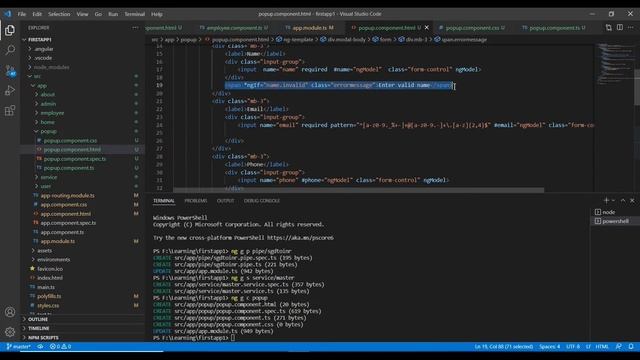This screenshot has height=360, width=640.
Task: Click the Ln 19, Col 88 cursor position
Action: coord(504,347)
